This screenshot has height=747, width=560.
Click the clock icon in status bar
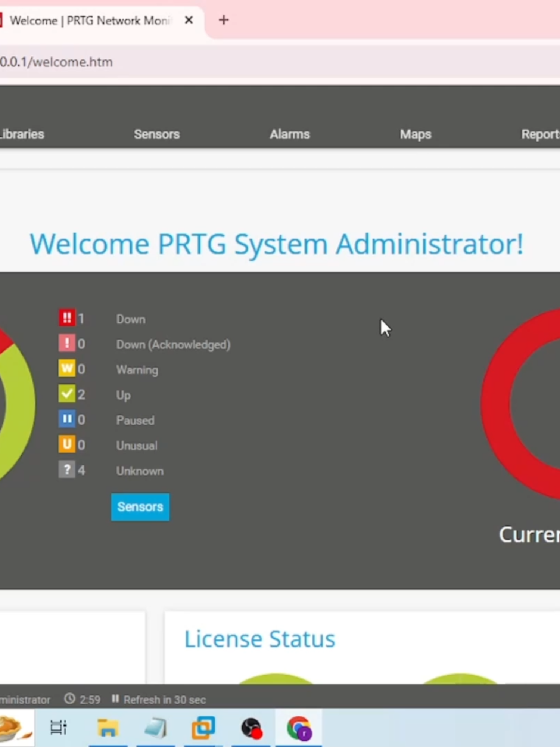(69, 699)
